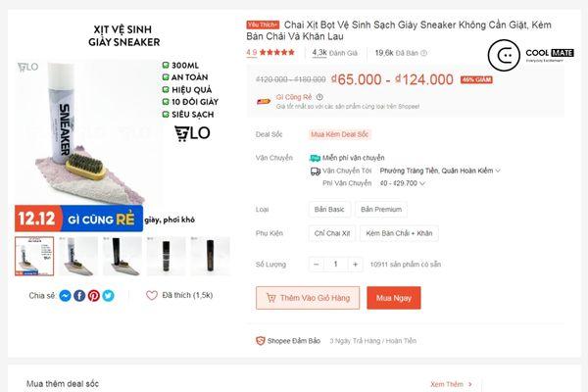Image resolution: width=588 pixels, height=392 pixels.
Task: Share via Messenger icon
Action: (65, 296)
